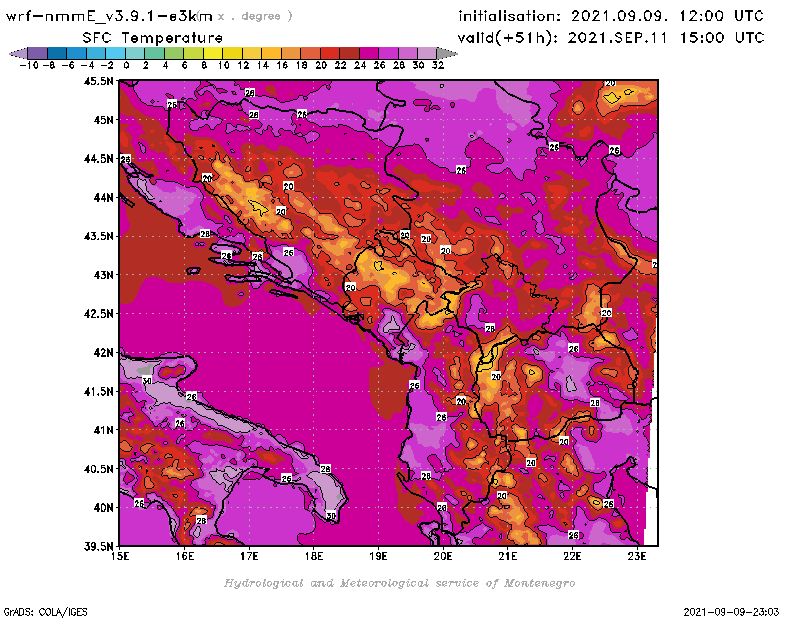Image resolution: width=800 pixels, height=618 pixels.
Task: Click the '45N' latitude axis label
Action: coord(103,120)
